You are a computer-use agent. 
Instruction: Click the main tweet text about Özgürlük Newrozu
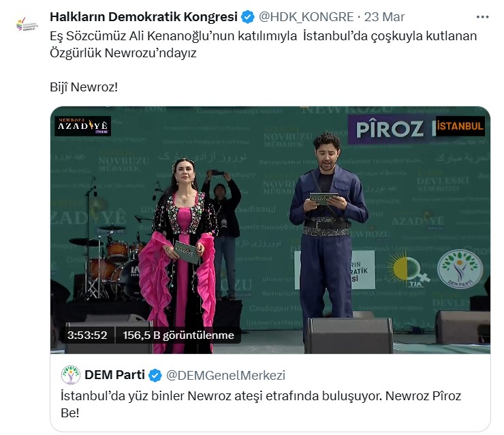264,44
